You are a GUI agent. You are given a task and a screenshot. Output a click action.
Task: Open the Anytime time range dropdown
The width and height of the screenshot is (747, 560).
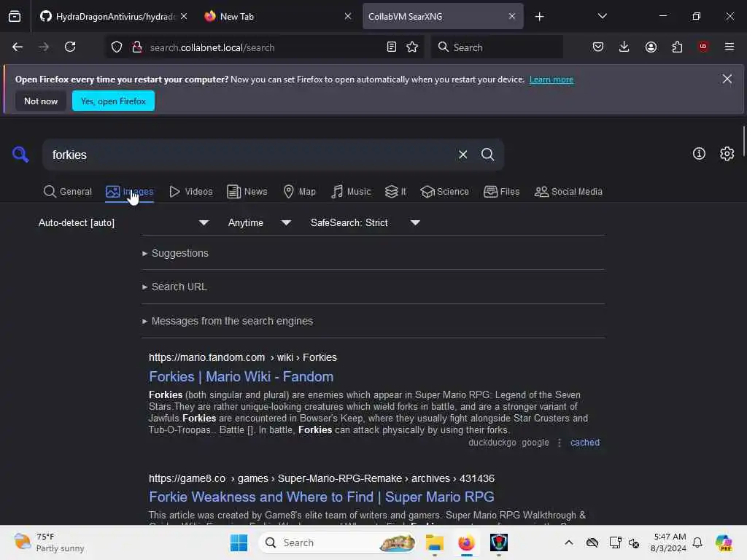(x=259, y=222)
